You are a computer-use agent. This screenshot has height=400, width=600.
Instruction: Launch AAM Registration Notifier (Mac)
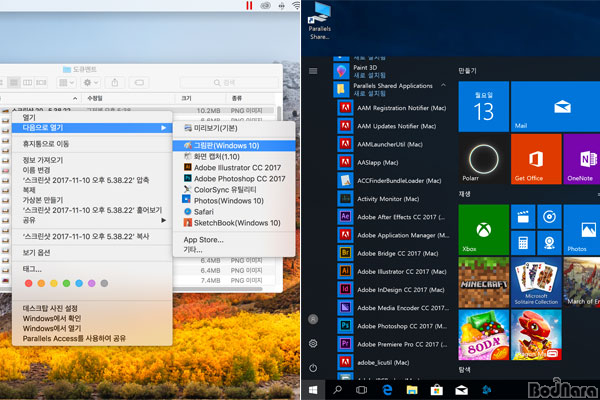[x=393, y=108]
